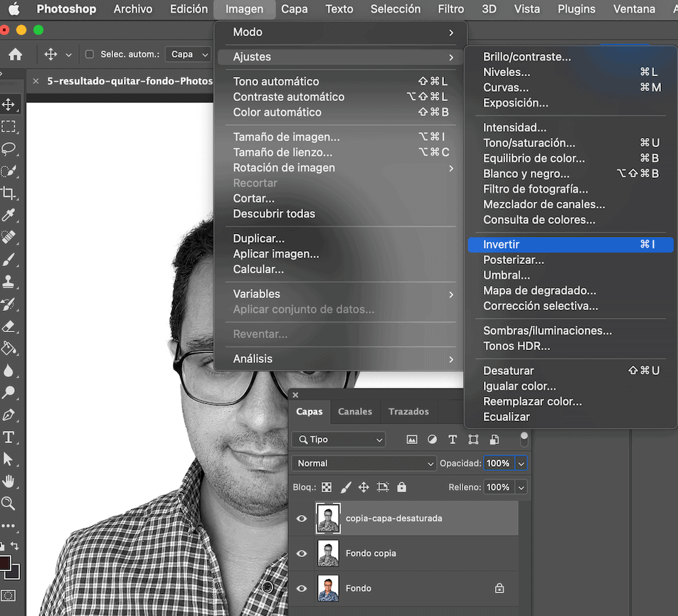Select the Brush tool
678x616 pixels.
[9, 260]
